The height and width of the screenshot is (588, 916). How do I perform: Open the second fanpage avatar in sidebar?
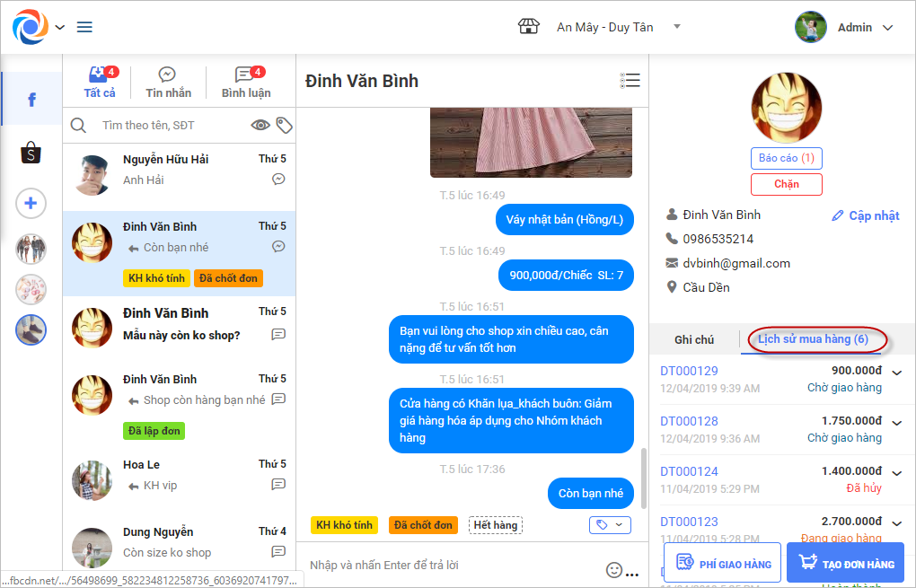(x=31, y=290)
